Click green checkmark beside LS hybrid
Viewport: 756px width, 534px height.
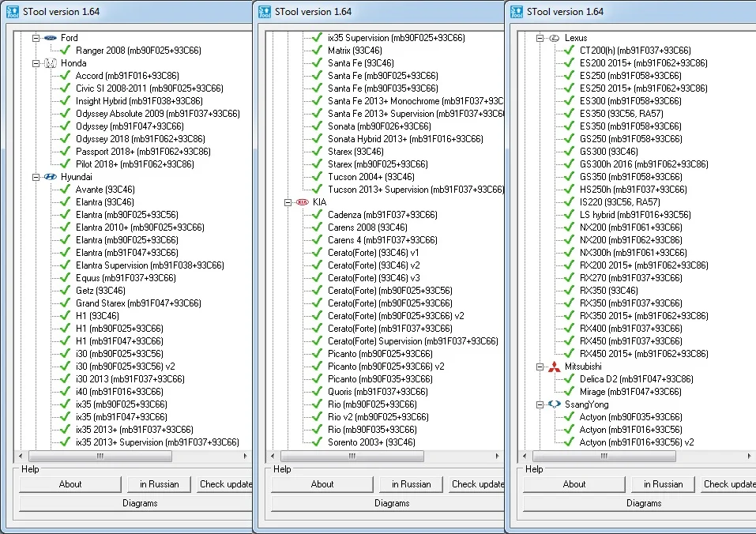point(570,214)
